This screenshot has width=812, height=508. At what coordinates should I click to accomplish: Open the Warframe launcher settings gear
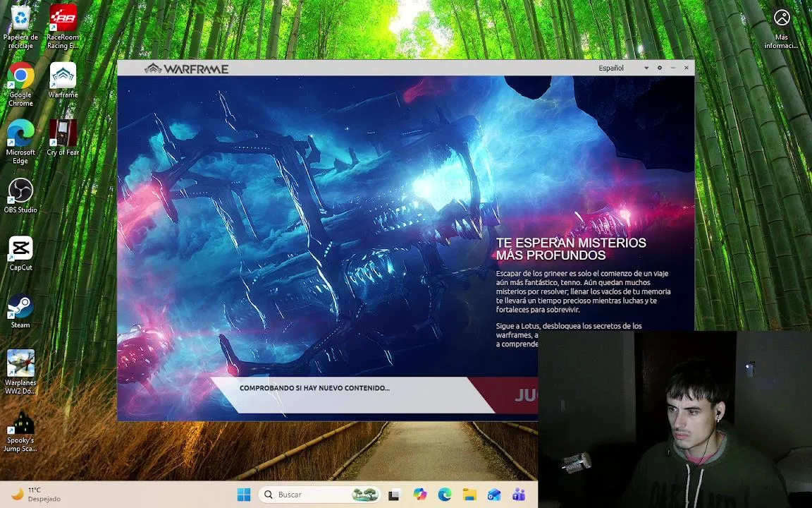point(659,68)
